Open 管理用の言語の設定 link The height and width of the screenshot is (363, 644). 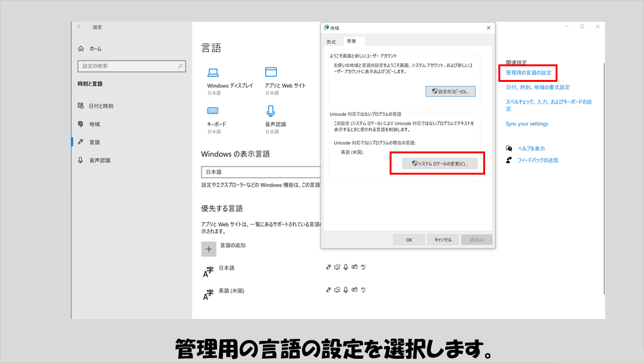(528, 73)
